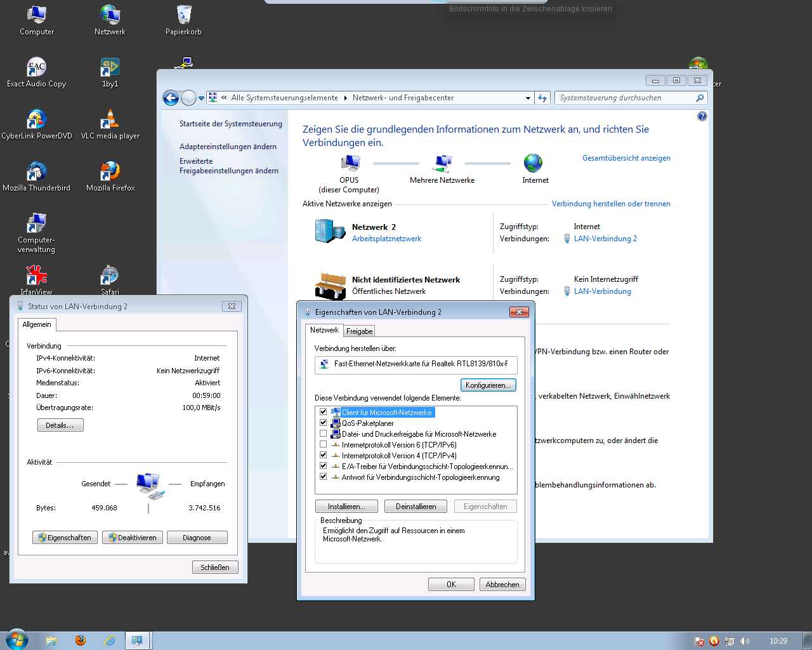812x650 pixels.
Task: Check Datei- und Druckerfreigabe für Microsoft-Netzwerke
Action: click(324, 434)
